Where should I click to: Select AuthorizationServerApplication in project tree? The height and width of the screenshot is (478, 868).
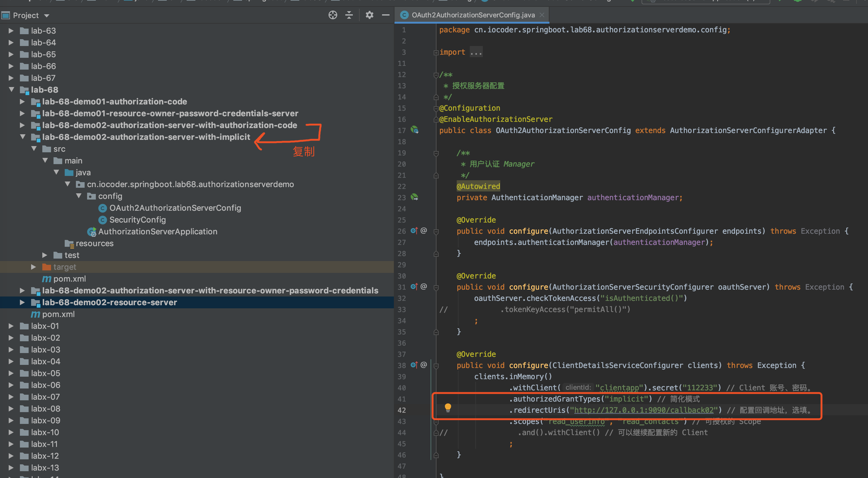coord(157,232)
